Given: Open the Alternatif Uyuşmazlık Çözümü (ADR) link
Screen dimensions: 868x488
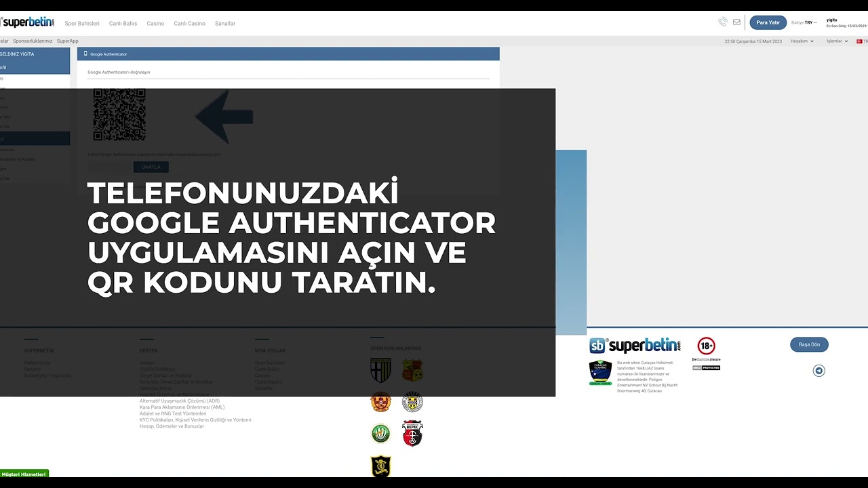Looking at the screenshot, I should [180, 401].
